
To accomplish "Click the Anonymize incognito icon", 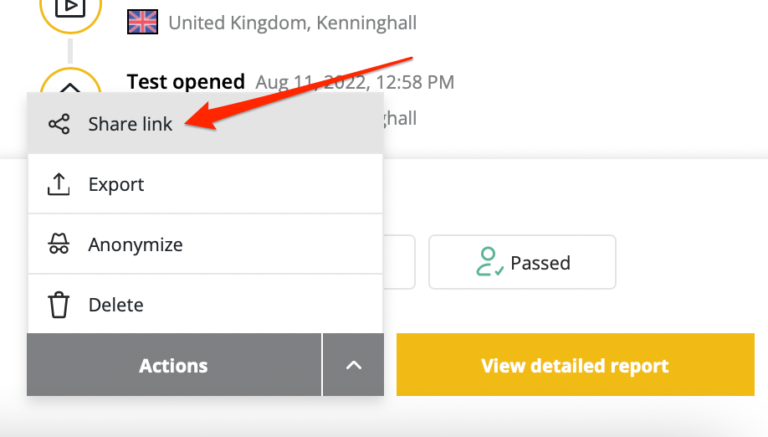I will point(59,244).
